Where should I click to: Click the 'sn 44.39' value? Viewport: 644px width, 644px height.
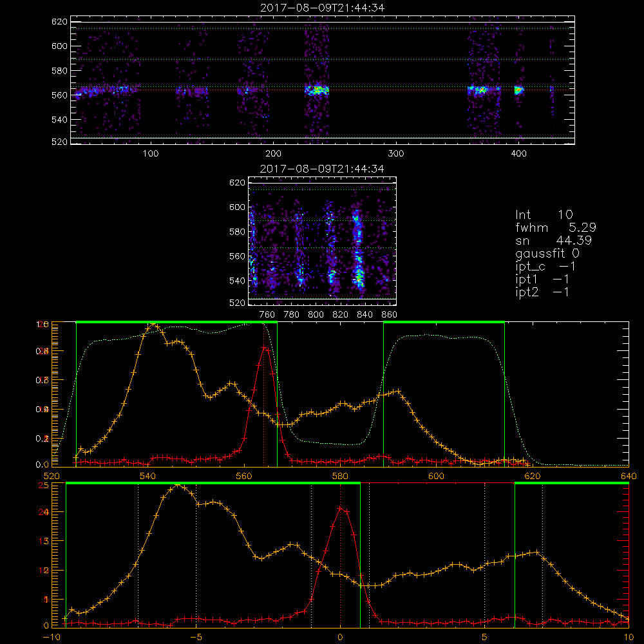point(553,240)
